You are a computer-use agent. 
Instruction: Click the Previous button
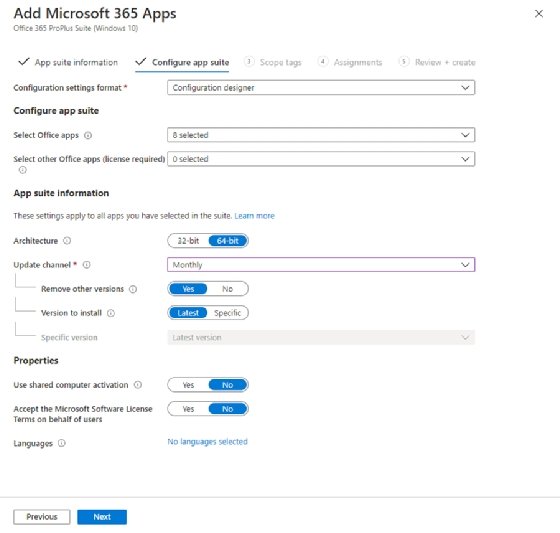pos(42,517)
